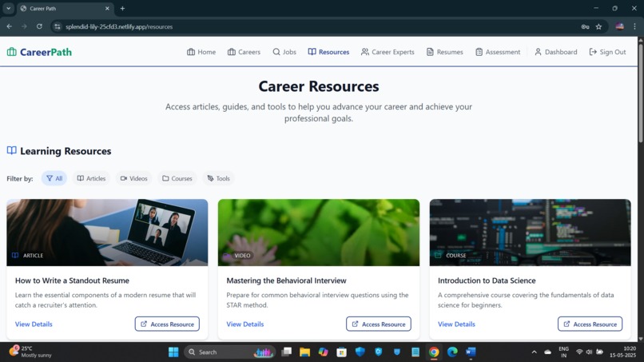Click Introduction to Data Science title
Screen dimensions: 644x362
tap(487, 280)
